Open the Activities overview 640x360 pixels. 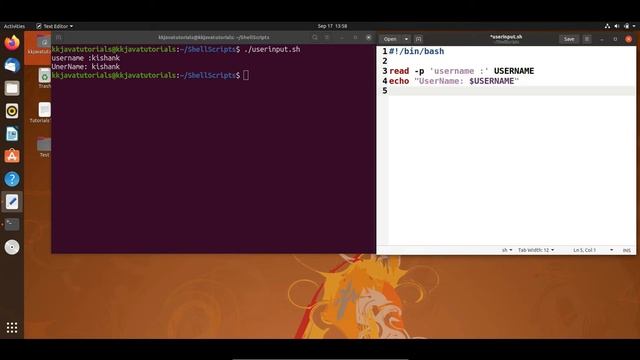[x=14, y=26]
